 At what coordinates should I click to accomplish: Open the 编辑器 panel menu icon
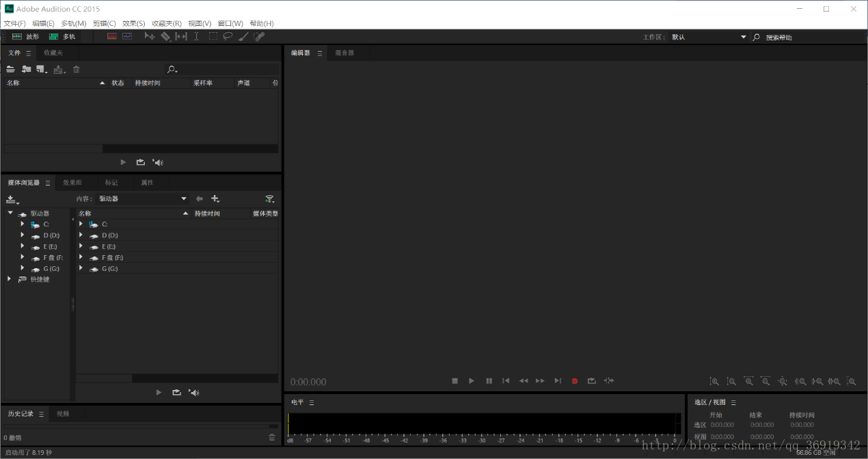click(320, 53)
